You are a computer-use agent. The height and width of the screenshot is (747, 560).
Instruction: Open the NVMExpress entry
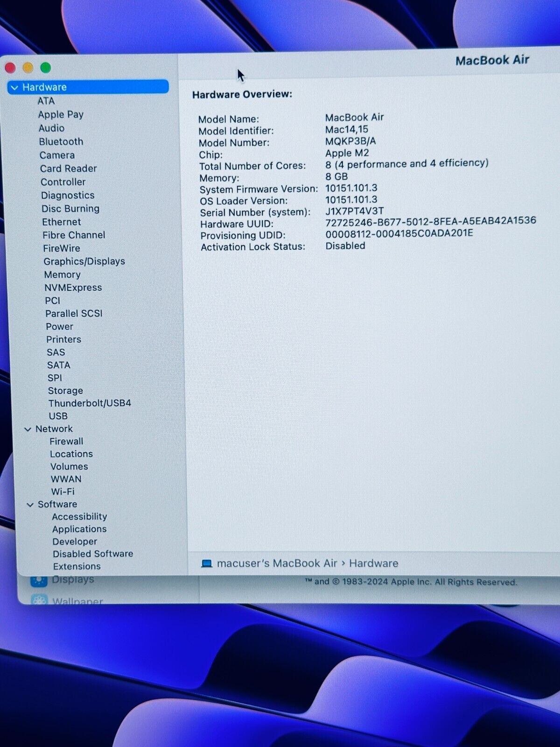tap(73, 288)
